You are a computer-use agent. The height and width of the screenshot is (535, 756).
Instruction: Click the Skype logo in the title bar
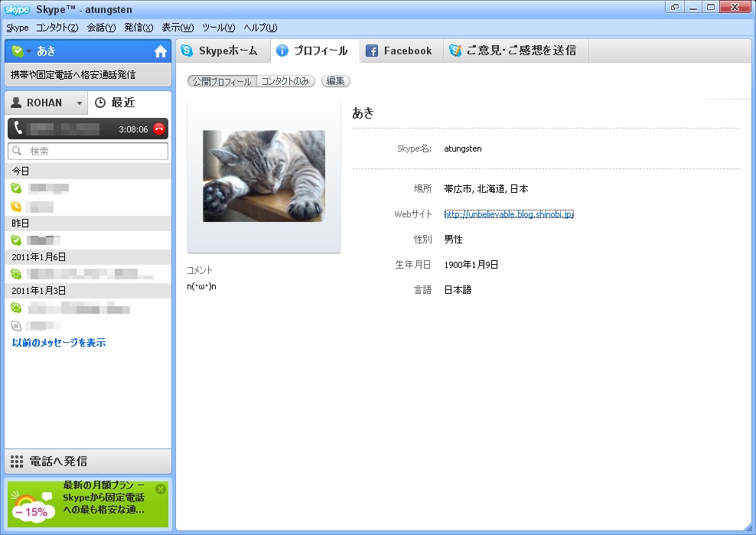tap(18, 9)
